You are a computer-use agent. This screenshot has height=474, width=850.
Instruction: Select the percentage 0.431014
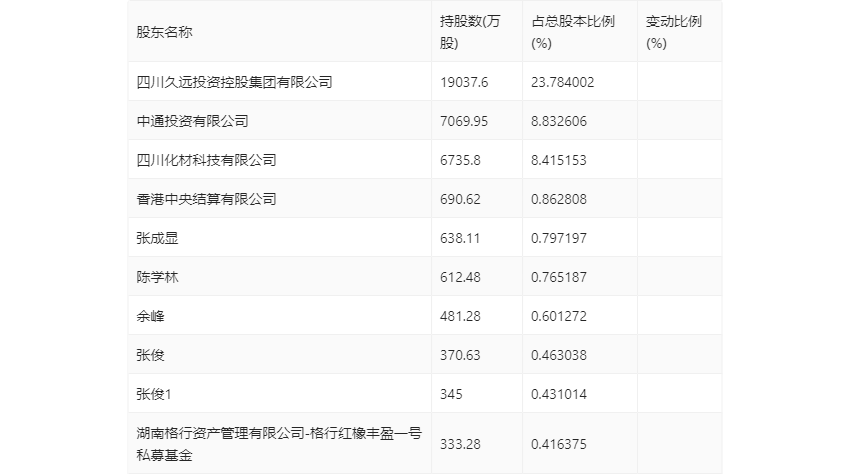(x=559, y=394)
